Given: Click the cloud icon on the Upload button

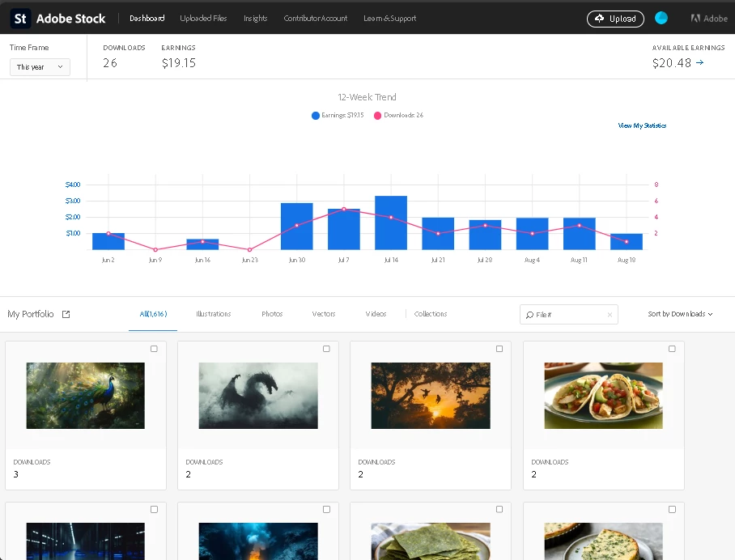Looking at the screenshot, I should coord(599,19).
